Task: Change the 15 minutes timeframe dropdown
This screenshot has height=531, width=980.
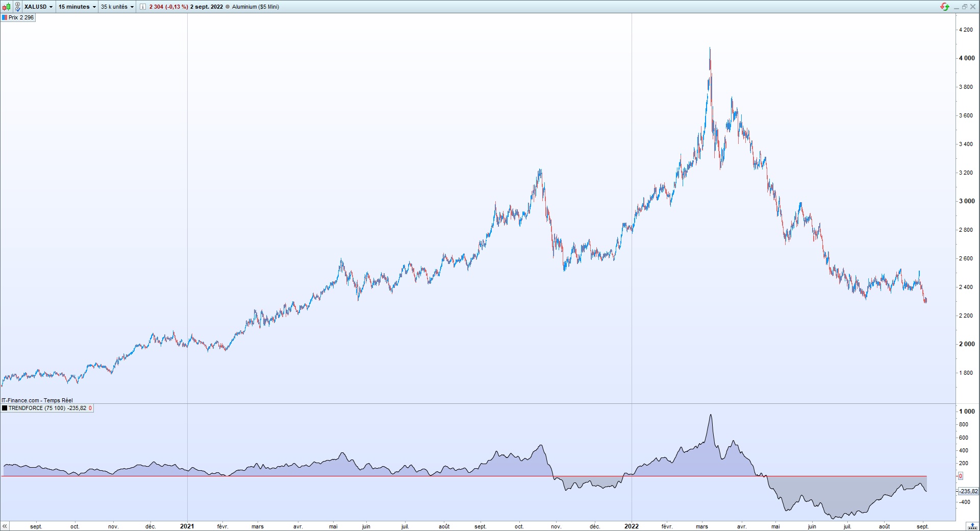Action: tap(77, 7)
